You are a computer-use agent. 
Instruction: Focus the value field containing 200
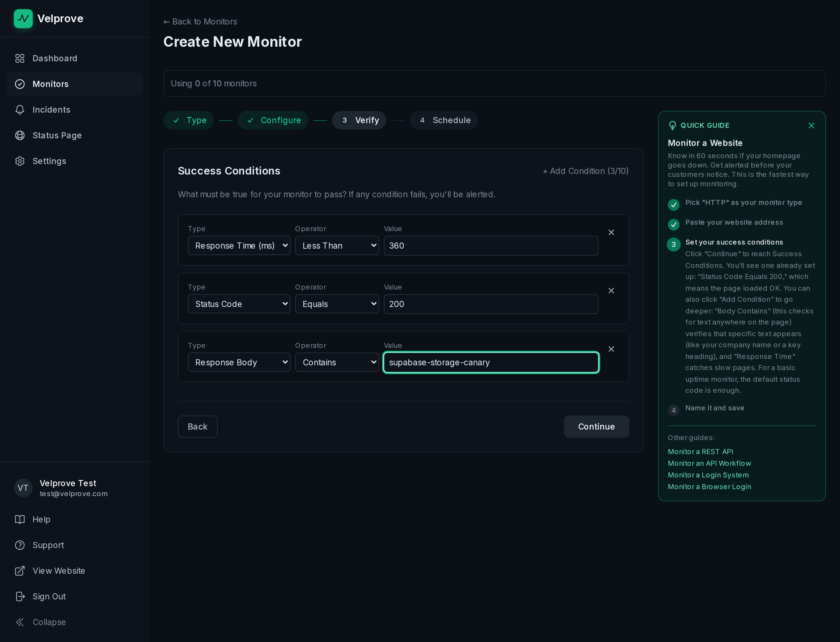point(491,304)
